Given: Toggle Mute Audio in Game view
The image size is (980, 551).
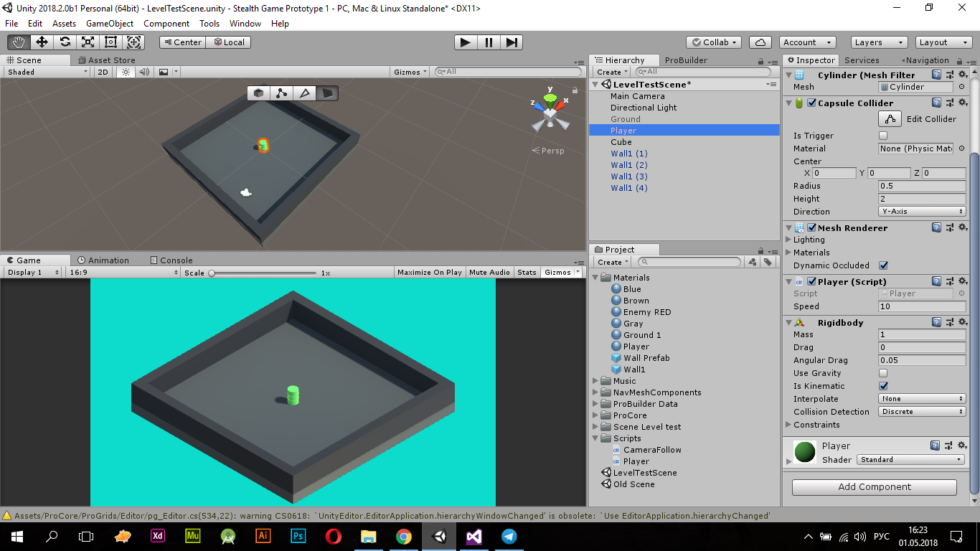Looking at the screenshot, I should coord(489,273).
